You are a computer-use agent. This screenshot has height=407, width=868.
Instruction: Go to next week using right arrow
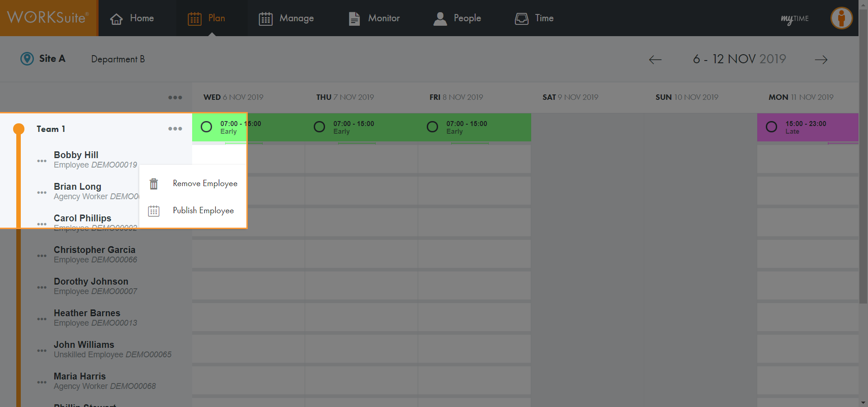click(821, 60)
